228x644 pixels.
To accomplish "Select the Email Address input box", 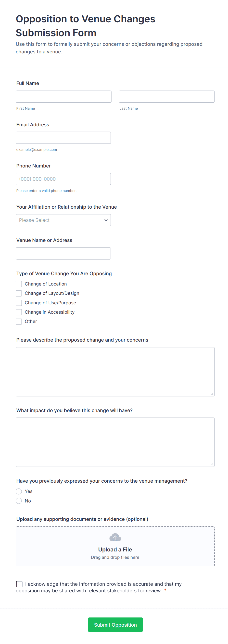I will [x=63, y=138].
